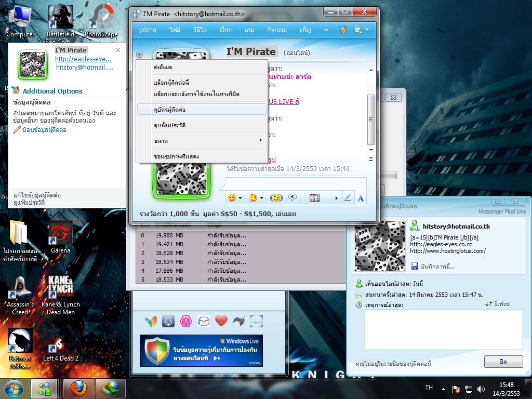Screen dimensions: 532x399
Task: Open the Batman Arkham desktop shortcut
Action: point(20,349)
